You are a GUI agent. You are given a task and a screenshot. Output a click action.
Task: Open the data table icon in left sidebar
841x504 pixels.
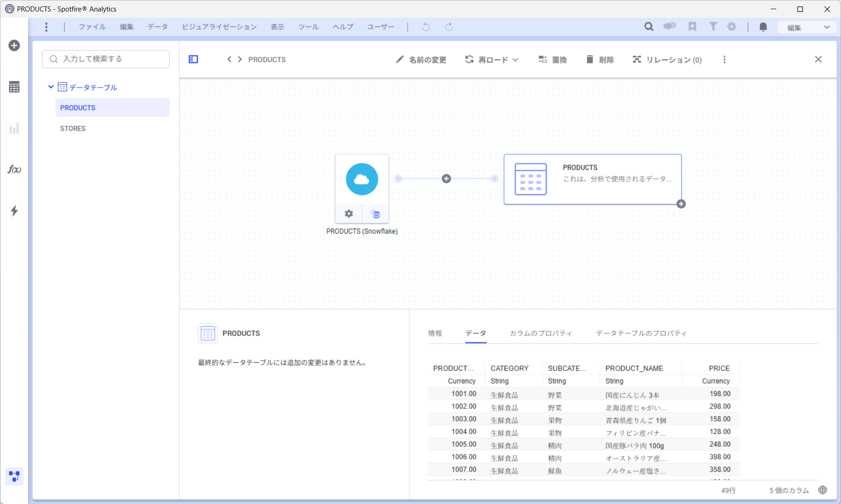(14, 87)
